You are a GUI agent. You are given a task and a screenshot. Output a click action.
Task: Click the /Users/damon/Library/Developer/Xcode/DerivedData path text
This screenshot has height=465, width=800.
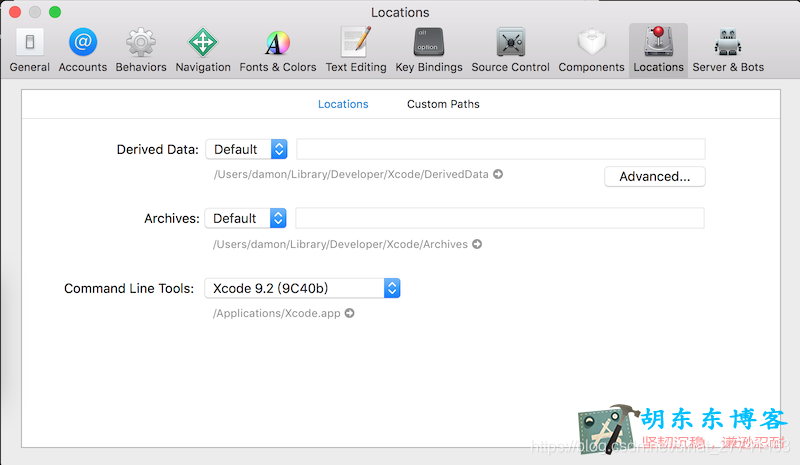pos(351,174)
